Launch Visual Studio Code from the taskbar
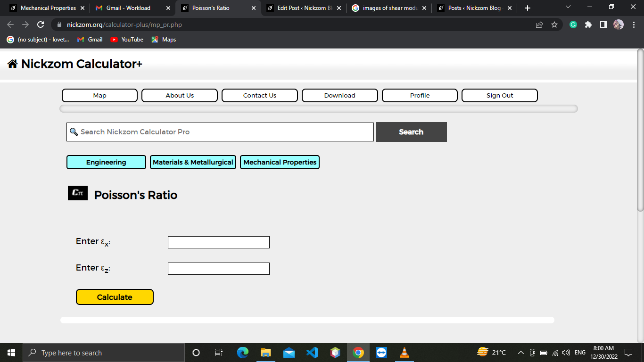644x362 pixels. (x=312, y=353)
